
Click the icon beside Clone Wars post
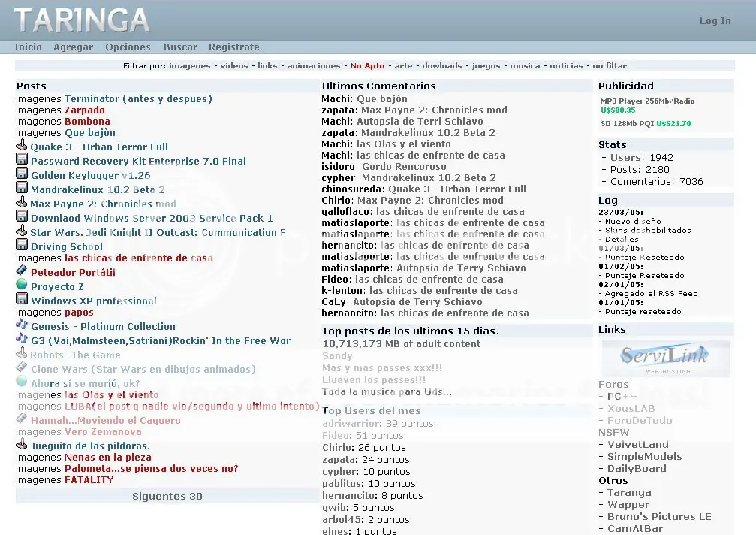click(x=22, y=367)
